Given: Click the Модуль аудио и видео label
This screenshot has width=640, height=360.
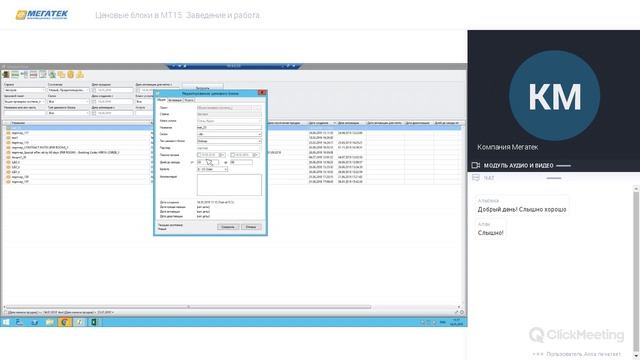Looking at the screenshot, I should (x=518, y=166).
